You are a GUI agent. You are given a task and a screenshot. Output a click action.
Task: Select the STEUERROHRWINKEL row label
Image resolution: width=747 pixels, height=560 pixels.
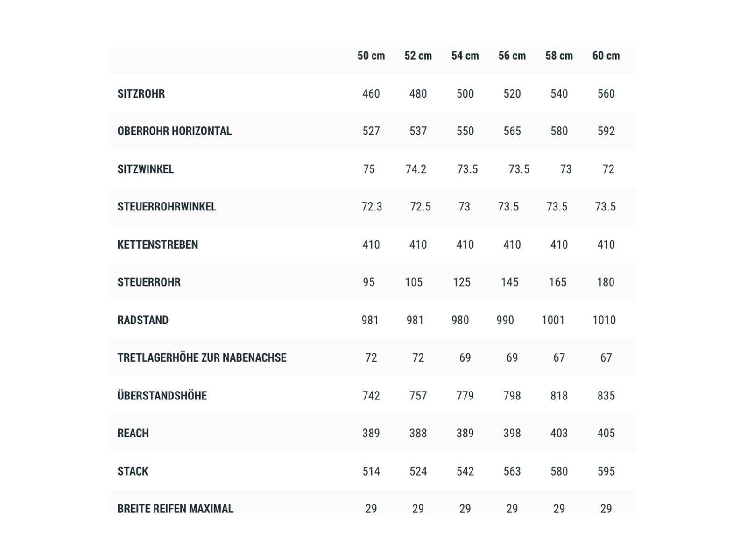click(x=167, y=207)
